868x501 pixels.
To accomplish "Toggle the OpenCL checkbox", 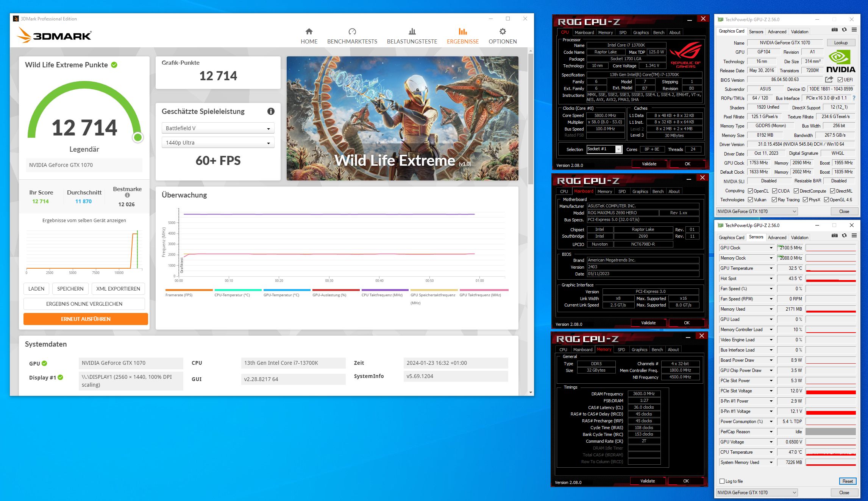I will (x=750, y=191).
